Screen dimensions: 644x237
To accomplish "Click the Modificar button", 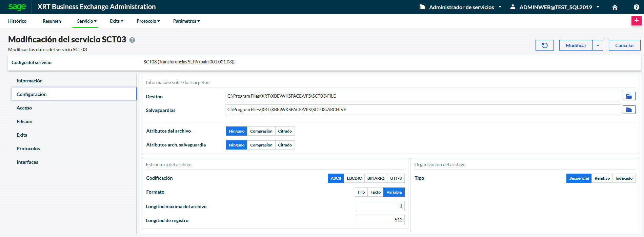I will tap(576, 45).
